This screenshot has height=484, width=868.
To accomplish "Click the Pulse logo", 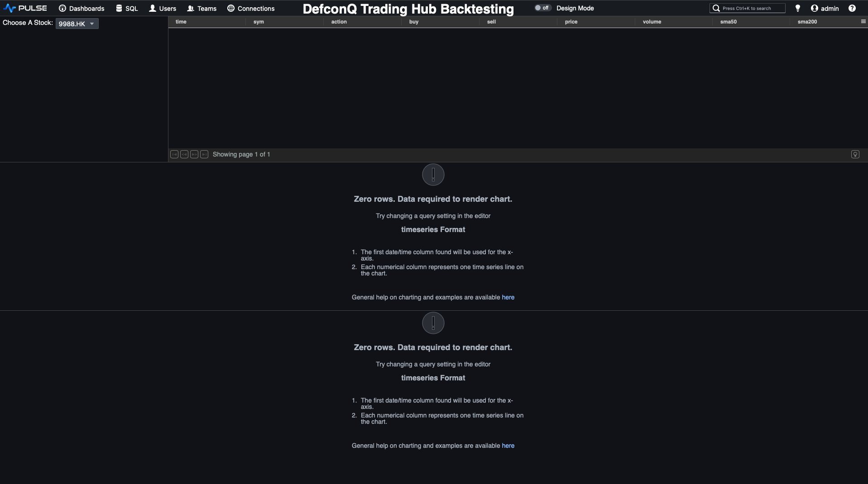I will (x=25, y=8).
